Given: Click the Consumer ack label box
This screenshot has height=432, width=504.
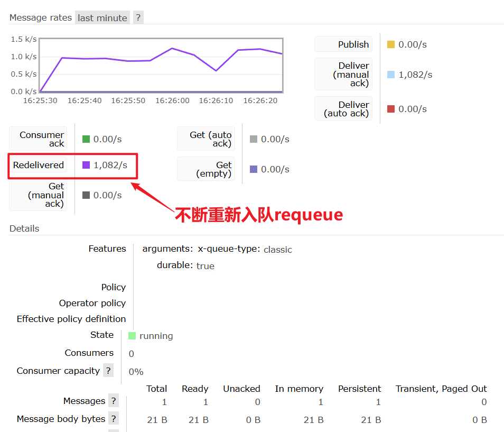Looking at the screenshot, I should (38, 139).
